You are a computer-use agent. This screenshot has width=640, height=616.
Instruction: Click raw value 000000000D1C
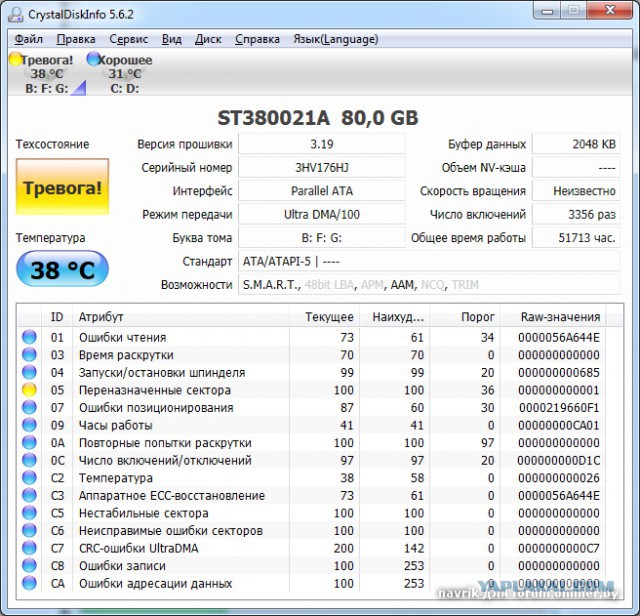[x=559, y=460]
